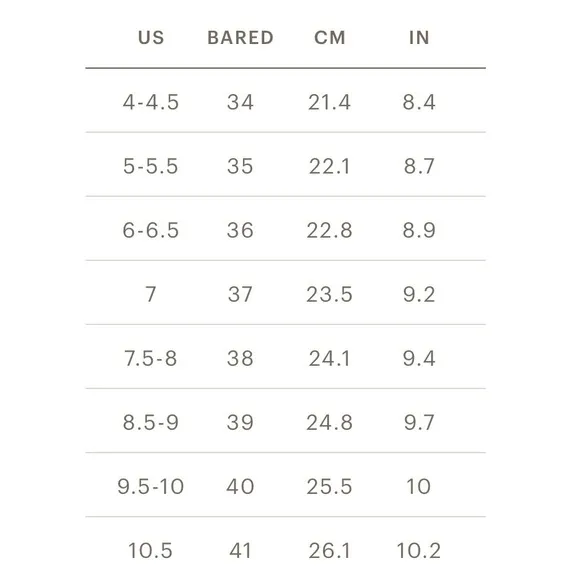Image resolution: width=580 pixels, height=580 pixels.
Task: Click the US column header
Action: (151, 37)
